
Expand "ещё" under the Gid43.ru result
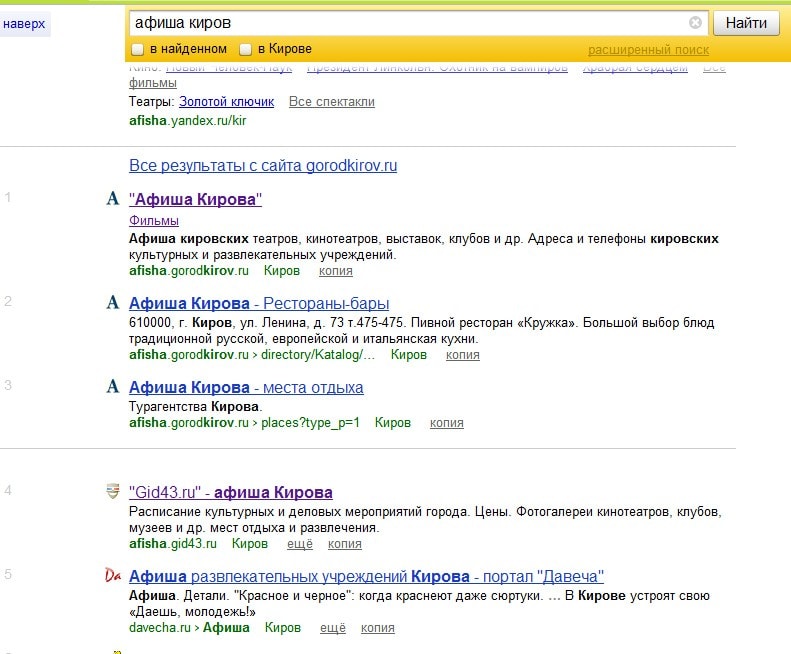[300, 544]
